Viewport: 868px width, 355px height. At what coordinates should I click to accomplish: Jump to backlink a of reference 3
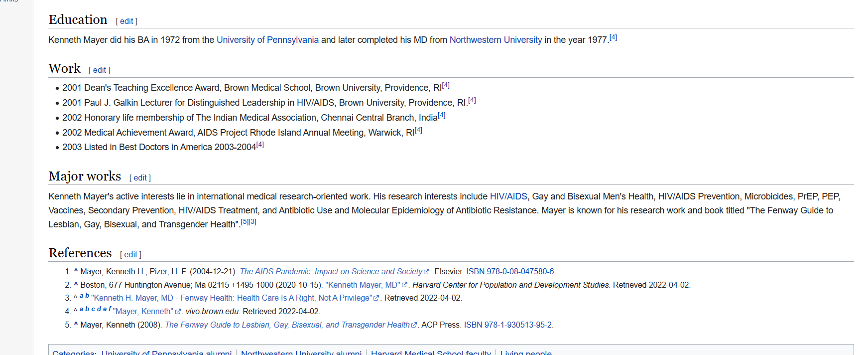click(81, 296)
